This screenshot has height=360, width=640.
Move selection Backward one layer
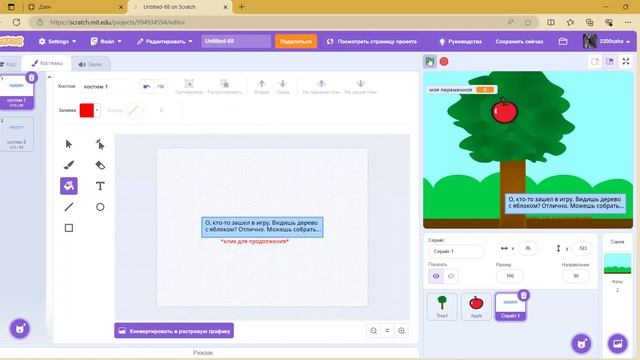click(282, 87)
